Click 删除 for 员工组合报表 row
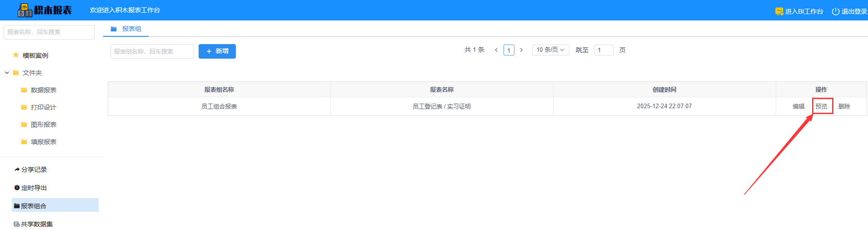The height and width of the screenshot is (230, 868). pyautogui.click(x=844, y=106)
